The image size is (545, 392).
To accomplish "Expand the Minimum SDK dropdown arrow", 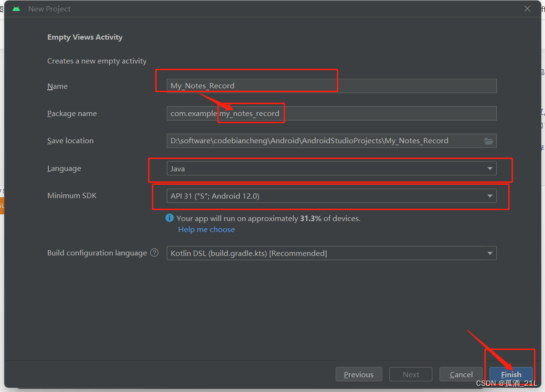I will [x=490, y=196].
